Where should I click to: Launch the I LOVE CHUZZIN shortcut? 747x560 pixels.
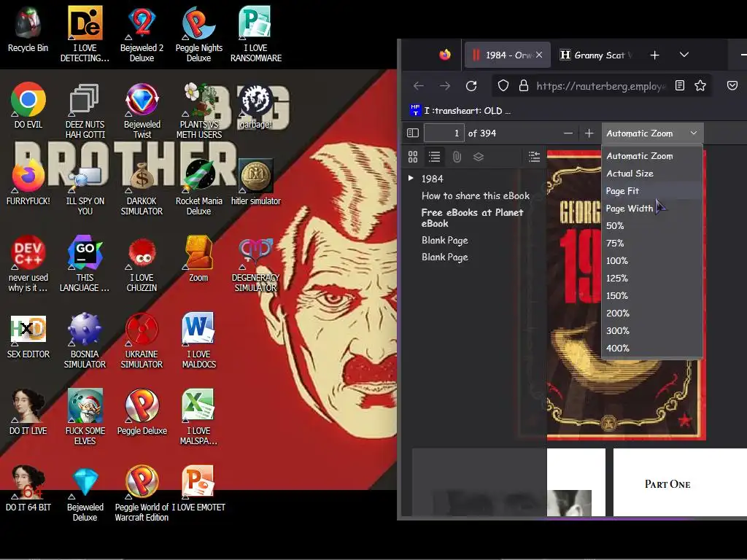(142, 264)
